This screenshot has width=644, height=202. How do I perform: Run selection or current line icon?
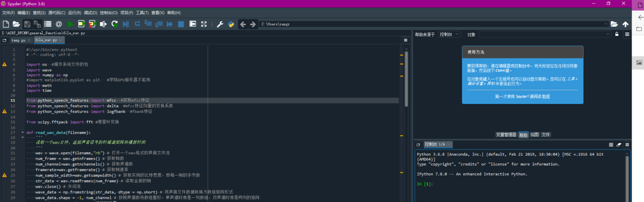[x=103, y=24]
